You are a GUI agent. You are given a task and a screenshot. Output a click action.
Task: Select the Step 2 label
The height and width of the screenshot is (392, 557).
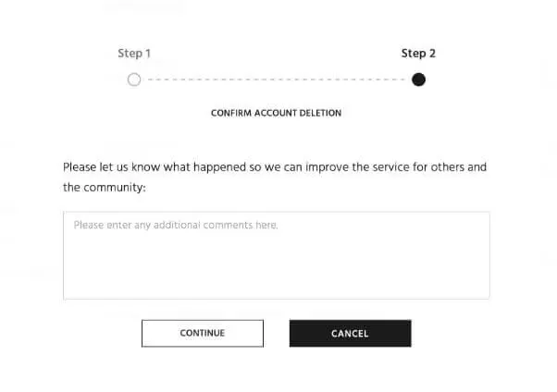(x=418, y=54)
